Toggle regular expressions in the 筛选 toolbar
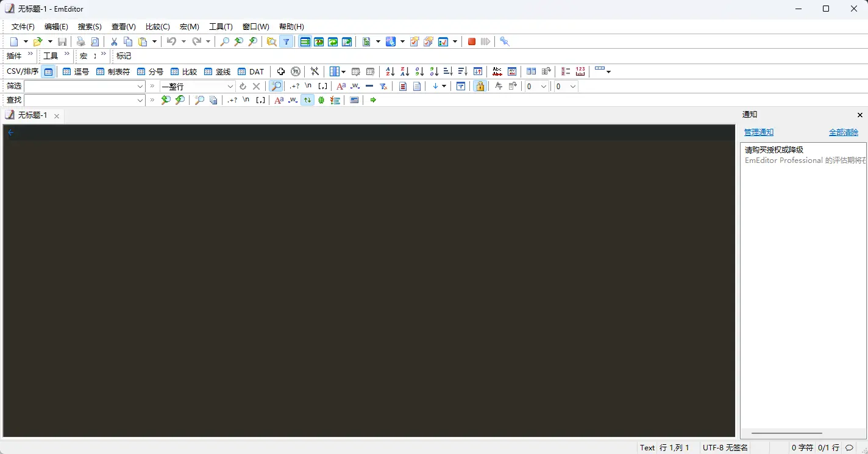 (x=294, y=86)
